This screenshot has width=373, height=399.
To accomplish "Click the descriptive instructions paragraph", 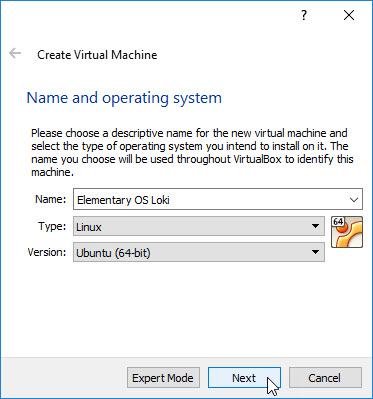I will coord(192,153).
